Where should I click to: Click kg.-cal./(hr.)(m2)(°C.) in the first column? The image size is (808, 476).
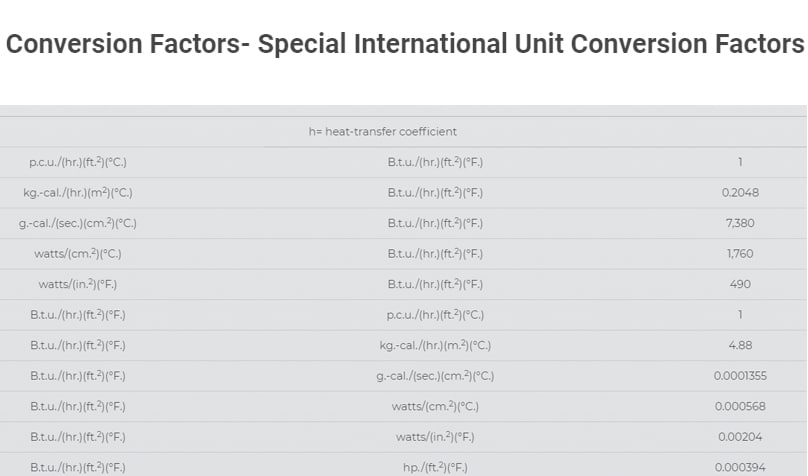pyautogui.click(x=78, y=193)
